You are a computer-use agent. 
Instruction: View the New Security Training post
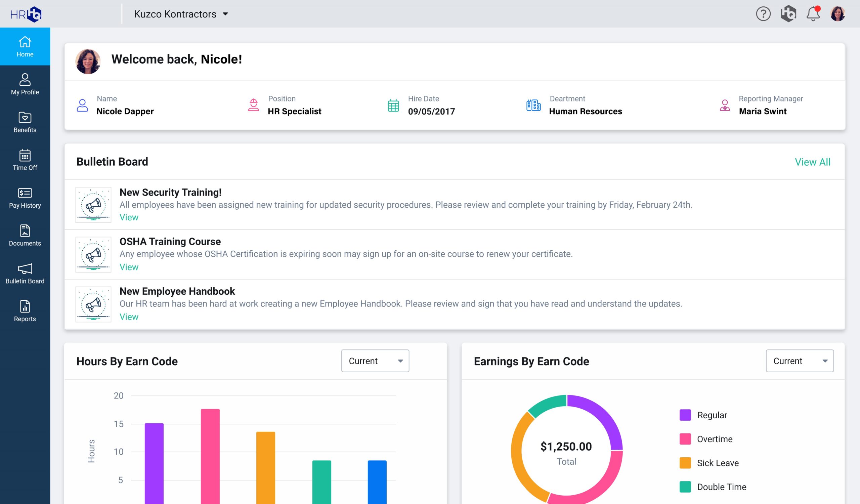pyautogui.click(x=129, y=217)
